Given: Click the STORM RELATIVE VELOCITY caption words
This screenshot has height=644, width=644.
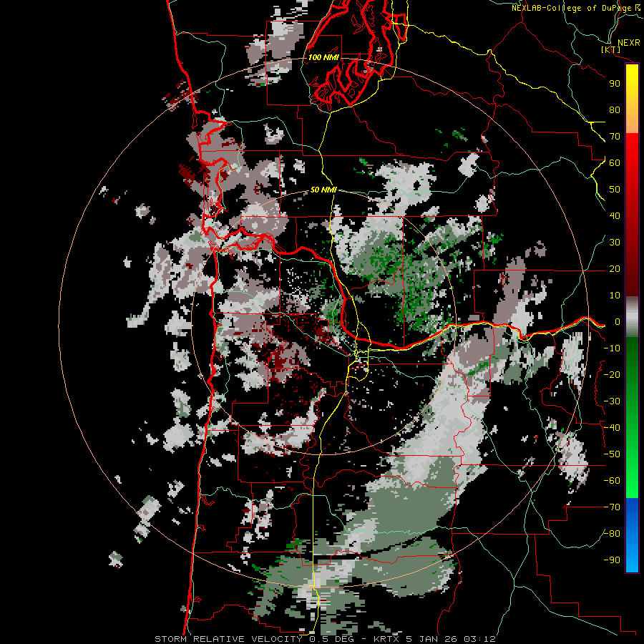Looking at the screenshot, I should click(x=228, y=639).
